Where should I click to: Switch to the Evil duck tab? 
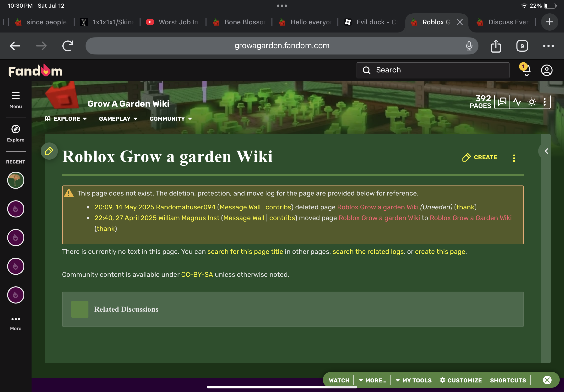371,22
